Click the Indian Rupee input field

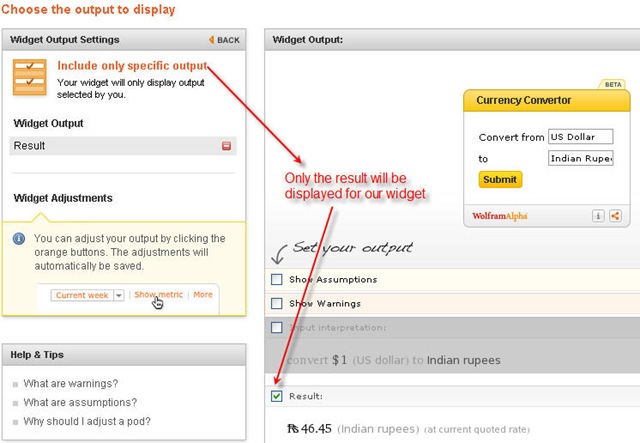coord(580,158)
